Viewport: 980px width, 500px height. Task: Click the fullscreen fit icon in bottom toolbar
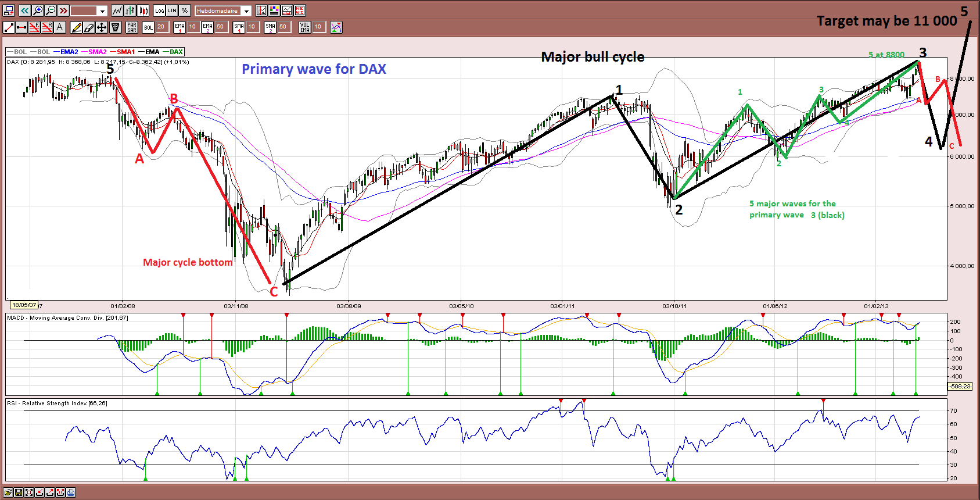tap(29, 492)
